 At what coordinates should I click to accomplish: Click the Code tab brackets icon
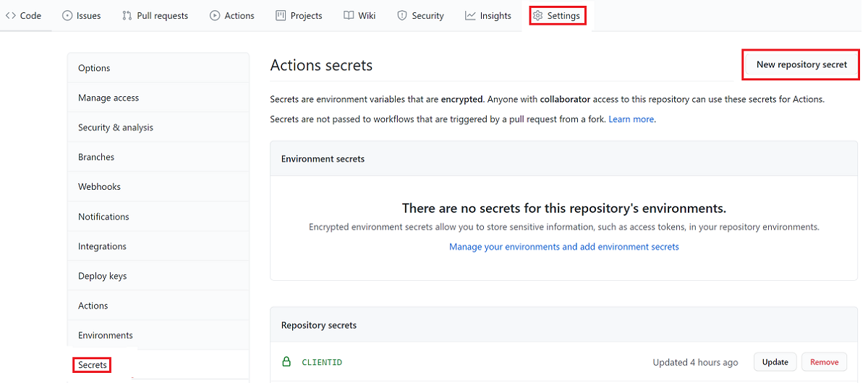[11, 15]
